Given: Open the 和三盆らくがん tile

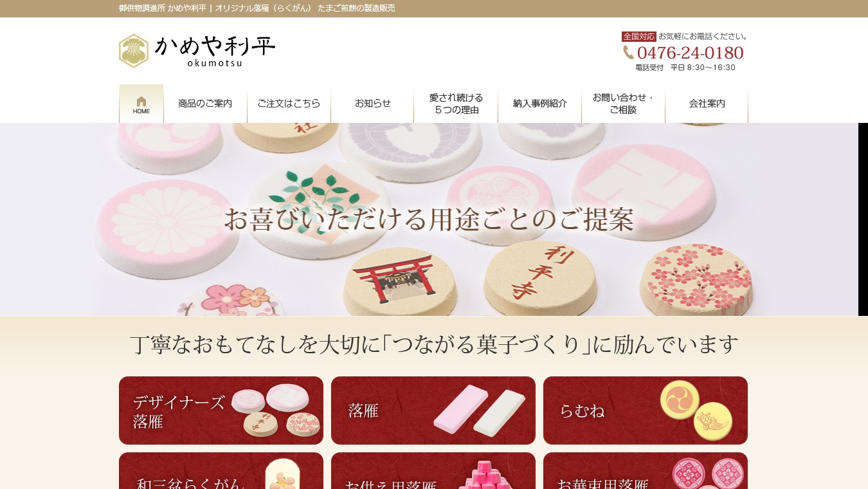Looking at the screenshot, I should [x=221, y=471].
